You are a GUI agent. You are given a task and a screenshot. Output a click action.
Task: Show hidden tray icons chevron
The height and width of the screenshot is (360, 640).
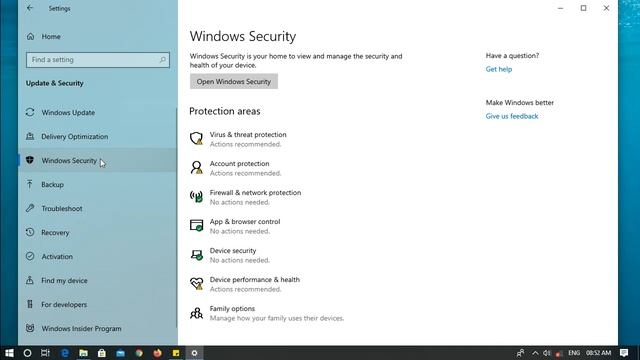pos(535,353)
